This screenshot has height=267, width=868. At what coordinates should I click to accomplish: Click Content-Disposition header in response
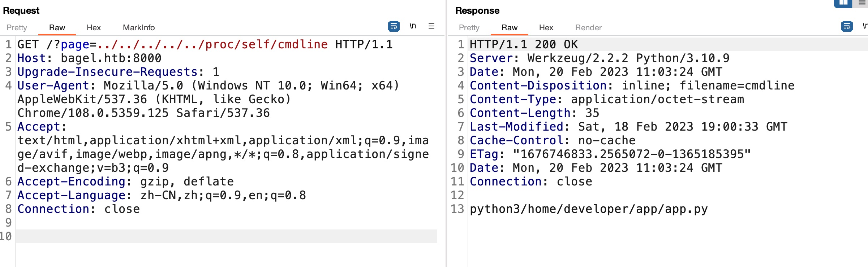click(x=632, y=86)
